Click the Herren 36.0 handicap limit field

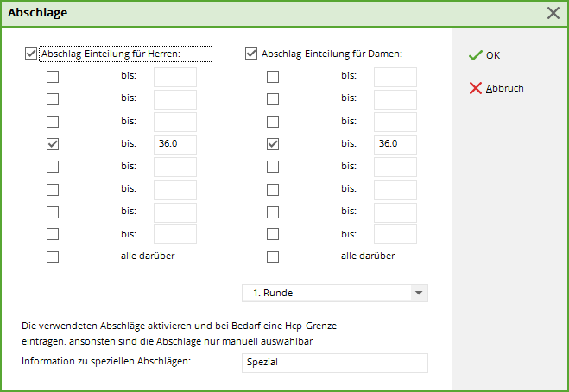(x=175, y=144)
